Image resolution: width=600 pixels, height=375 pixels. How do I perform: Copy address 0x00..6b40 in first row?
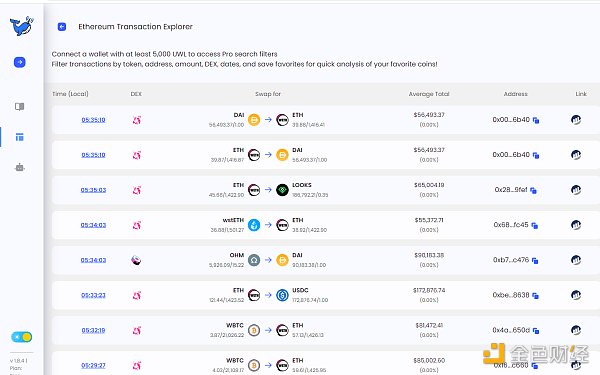536,120
